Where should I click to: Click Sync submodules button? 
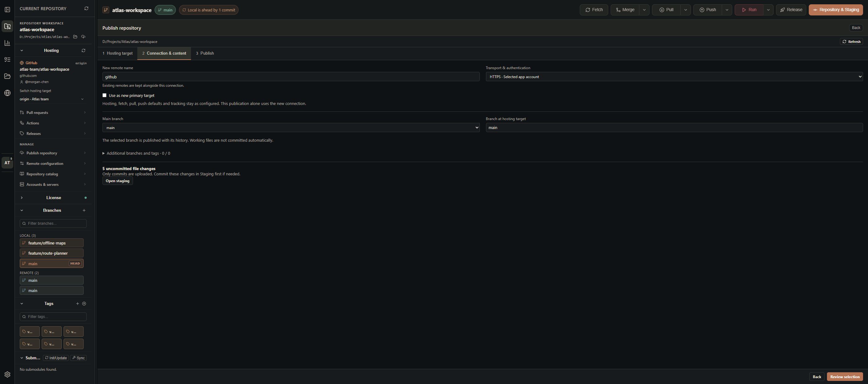78,358
